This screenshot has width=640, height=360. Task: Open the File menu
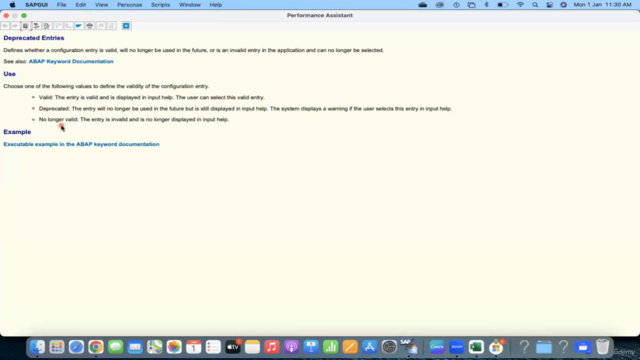click(x=61, y=5)
